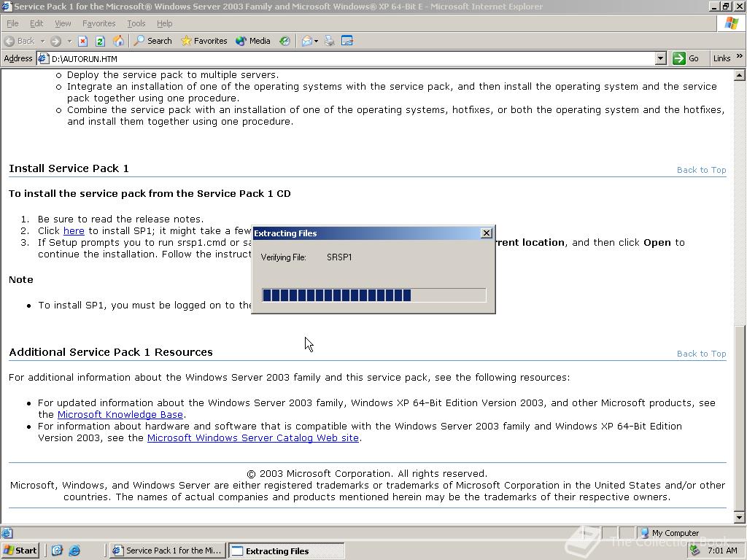Open the Media pane from toolbar

tap(253, 41)
